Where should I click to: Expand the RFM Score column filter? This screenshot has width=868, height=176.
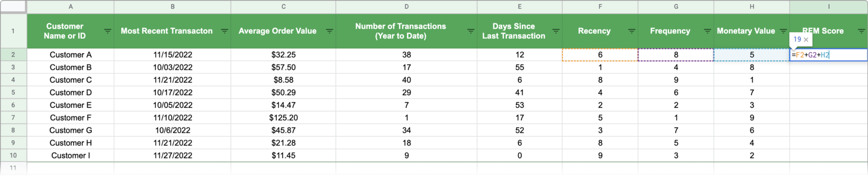[861, 31]
